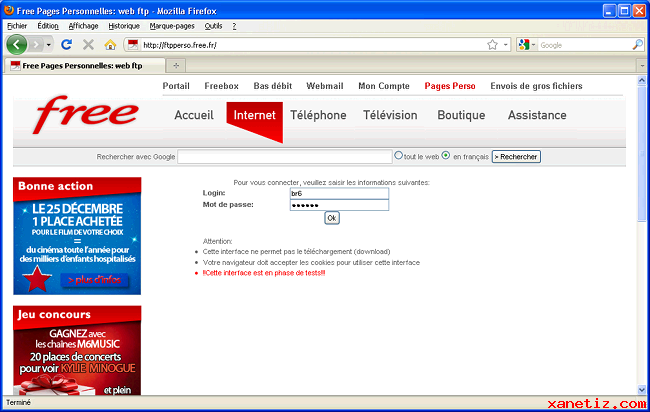Screen dimensions: 650x412
Task: Select the 'en français' radio button
Action: click(446, 155)
